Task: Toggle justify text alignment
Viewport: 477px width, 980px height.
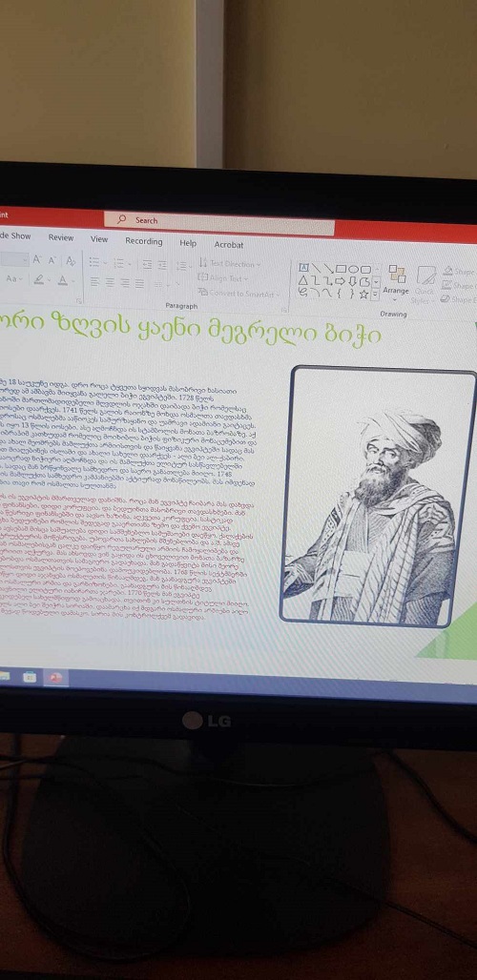Action: point(139,284)
